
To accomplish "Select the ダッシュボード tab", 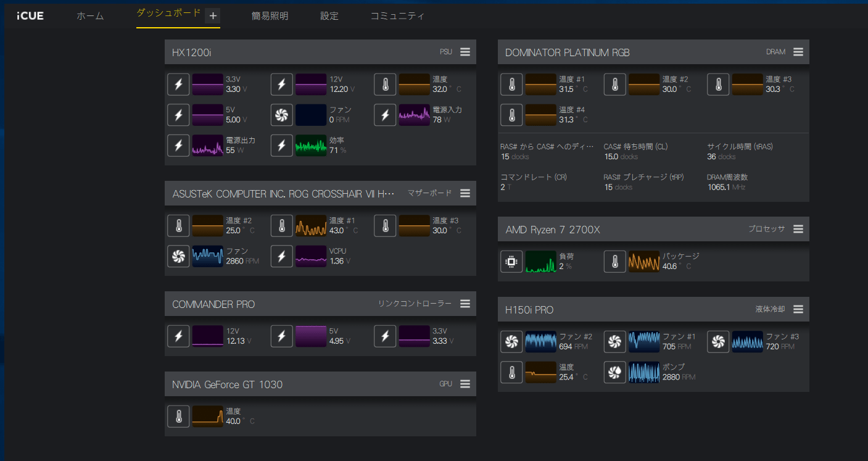I will [x=168, y=13].
